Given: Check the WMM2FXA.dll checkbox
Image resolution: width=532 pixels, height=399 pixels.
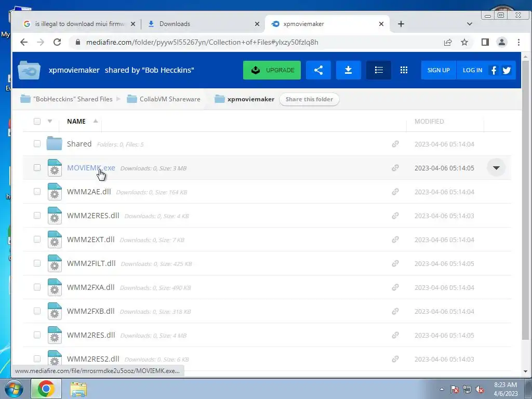Looking at the screenshot, I should click(x=37, y=287).
